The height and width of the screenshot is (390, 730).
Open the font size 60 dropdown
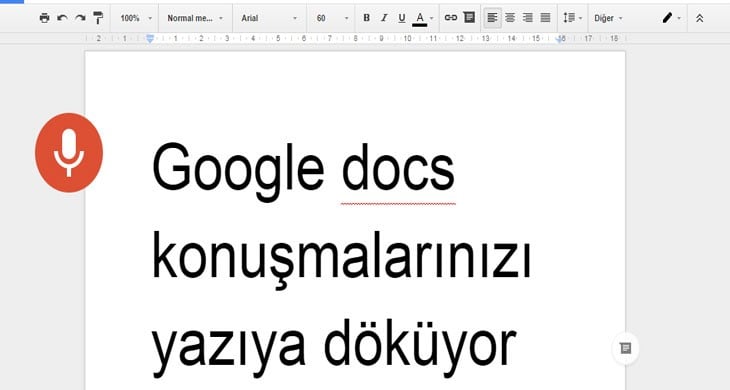332,18
